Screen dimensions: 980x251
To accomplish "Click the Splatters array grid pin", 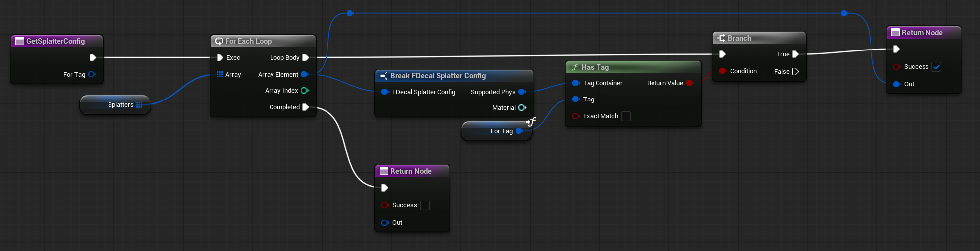I will (x=139, y=105).
